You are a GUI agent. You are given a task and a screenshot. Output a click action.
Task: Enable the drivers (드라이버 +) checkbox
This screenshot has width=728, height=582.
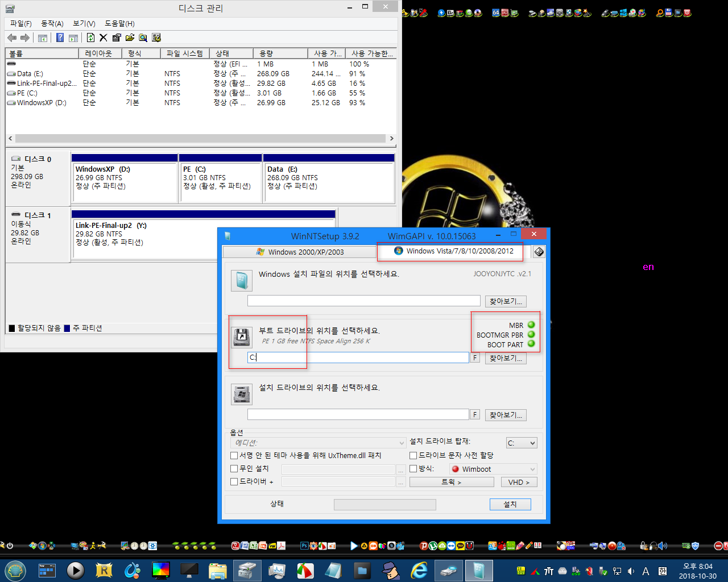pos(234,481)
